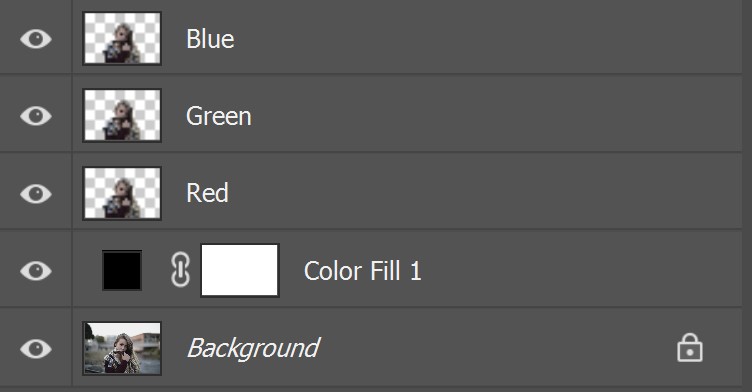Hide the Green layer
752x392 pixels.
coord(36,116)
